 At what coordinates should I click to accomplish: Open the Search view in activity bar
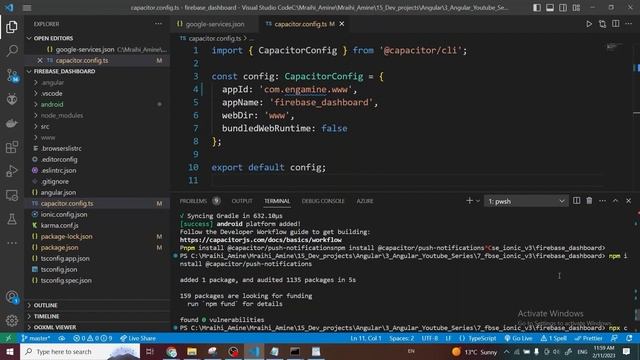pos(12,51)
